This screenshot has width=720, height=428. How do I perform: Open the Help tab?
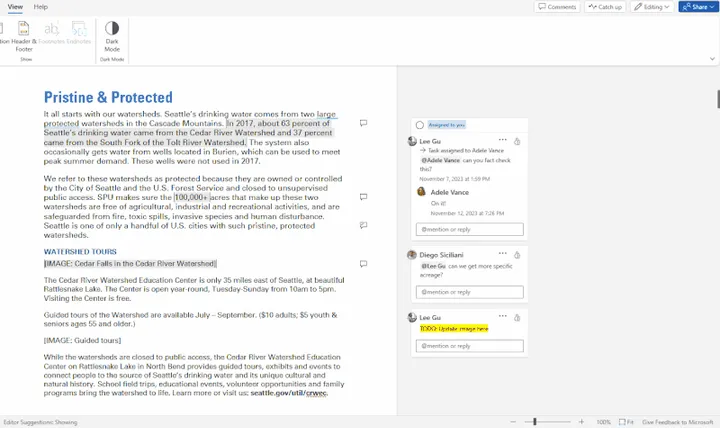[41, 7]
